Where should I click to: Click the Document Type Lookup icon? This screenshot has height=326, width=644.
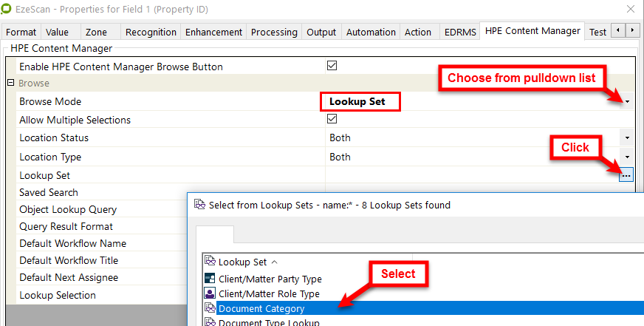(x=210, y=322)
